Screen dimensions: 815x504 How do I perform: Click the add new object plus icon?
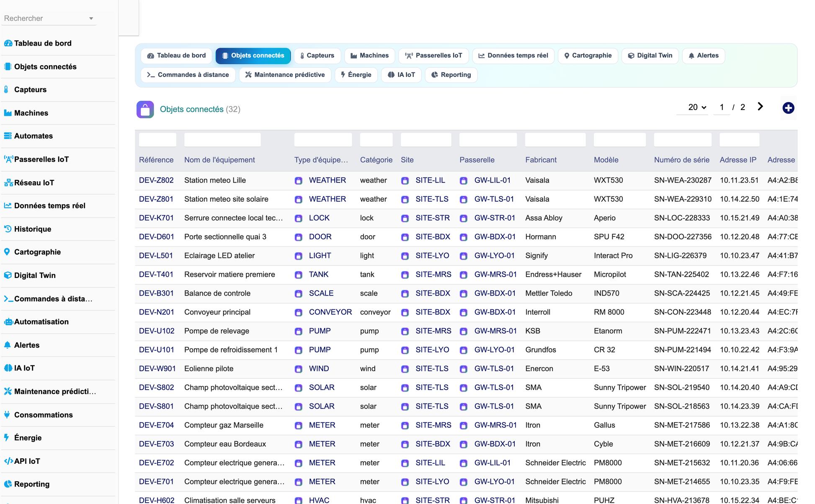pos(788,108)
